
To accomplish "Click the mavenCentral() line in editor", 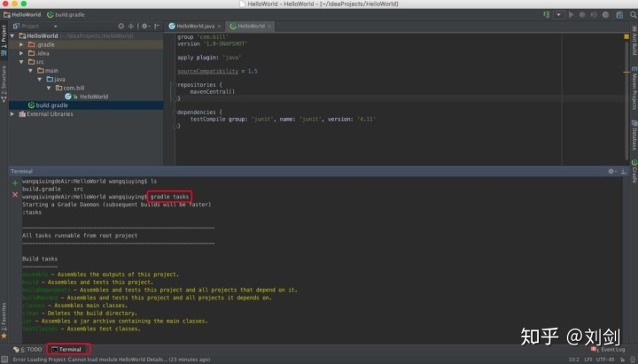I will coord(213,92).
